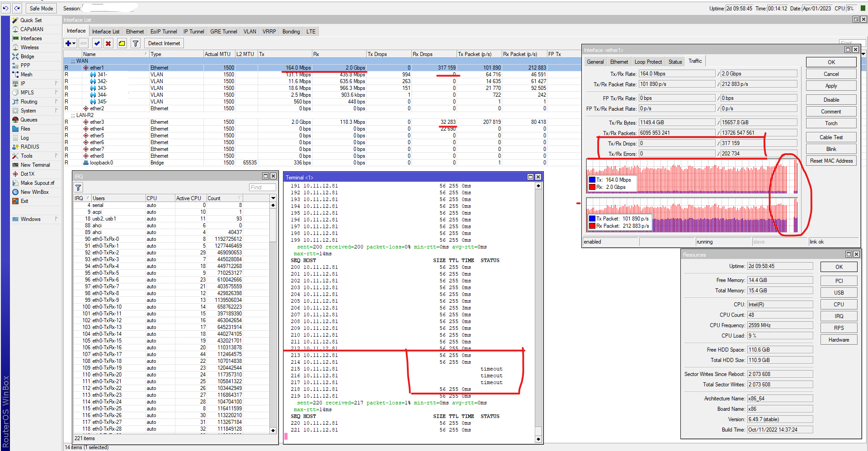Switch to the EoIP Tunnel tab
Screen dimensions: 868x451
click(164, 32)
